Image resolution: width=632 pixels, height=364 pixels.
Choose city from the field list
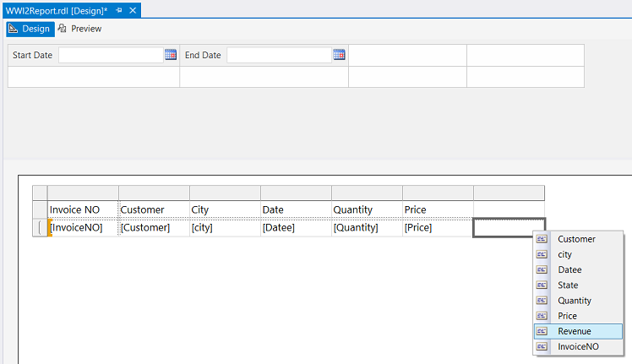coord(578,254)
